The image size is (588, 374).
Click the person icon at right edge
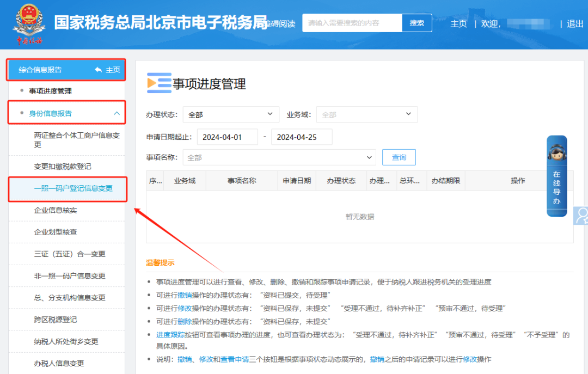pyautogui.click(x=581, y=216)
